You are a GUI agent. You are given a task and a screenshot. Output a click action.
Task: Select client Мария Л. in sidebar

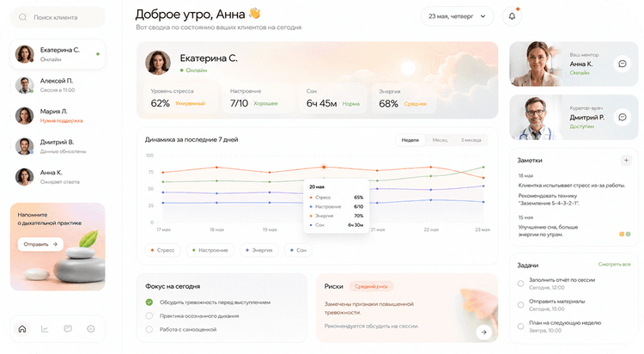point(58,115)
